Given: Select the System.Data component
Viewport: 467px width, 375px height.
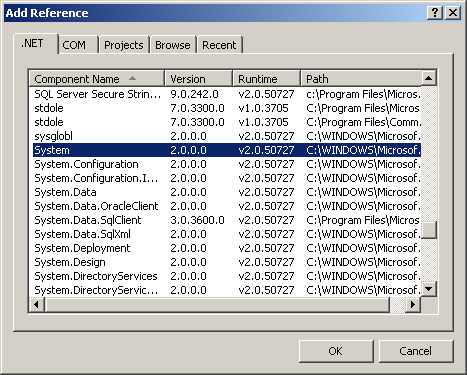Looking at the screenshot, I should point(227,192).
